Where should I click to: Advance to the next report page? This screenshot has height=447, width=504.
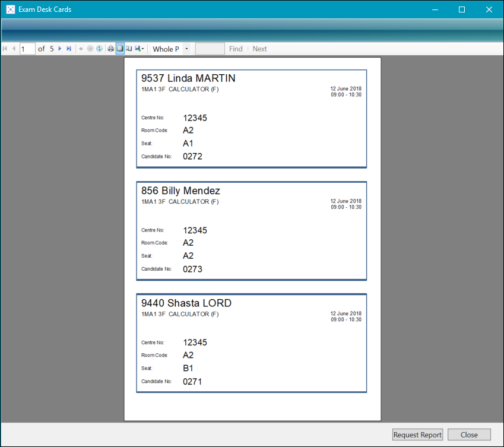pyautogui.click(x=60, y=49)
